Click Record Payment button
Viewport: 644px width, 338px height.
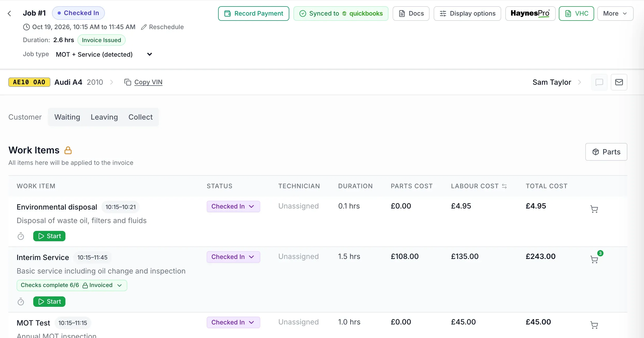coord(253,14)
